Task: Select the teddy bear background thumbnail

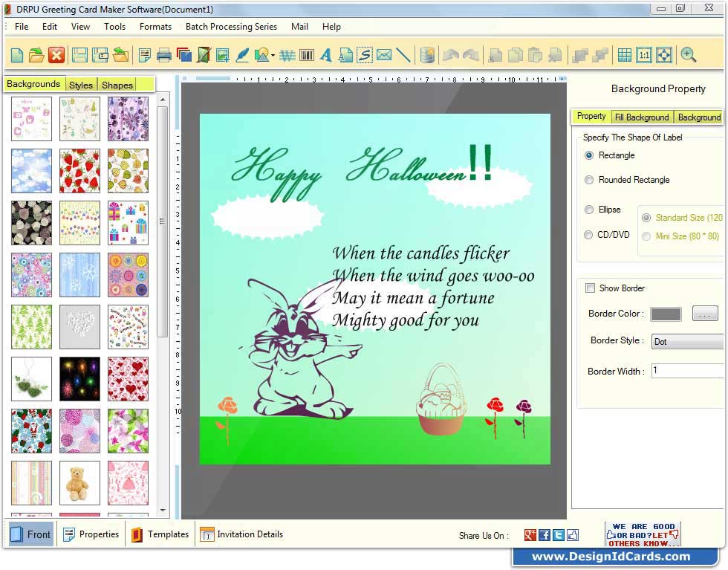Action: (79, 483)
